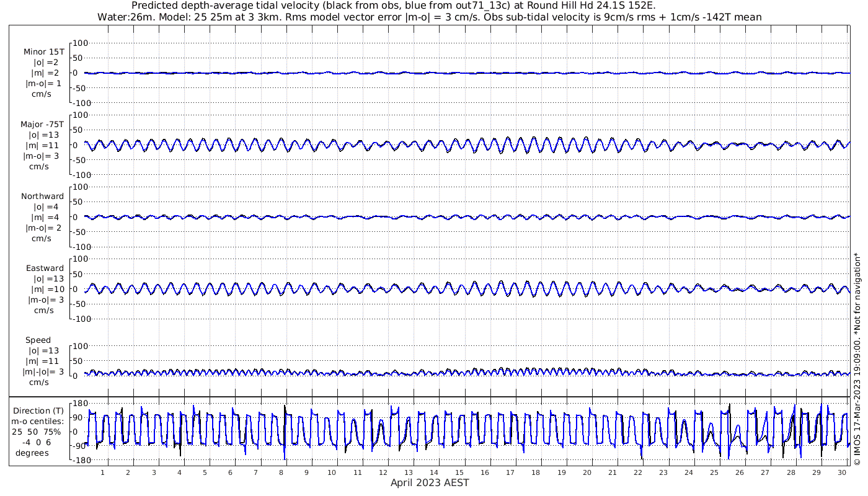Click day '28' on the date axis

(x=791, y=472)
